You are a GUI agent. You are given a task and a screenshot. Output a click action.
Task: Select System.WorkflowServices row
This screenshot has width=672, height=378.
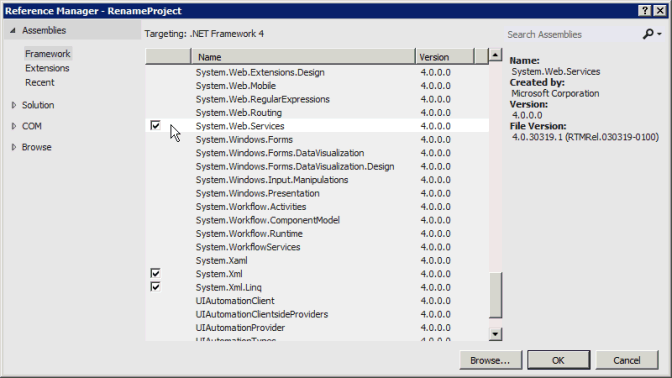click(x=317, y=247)
